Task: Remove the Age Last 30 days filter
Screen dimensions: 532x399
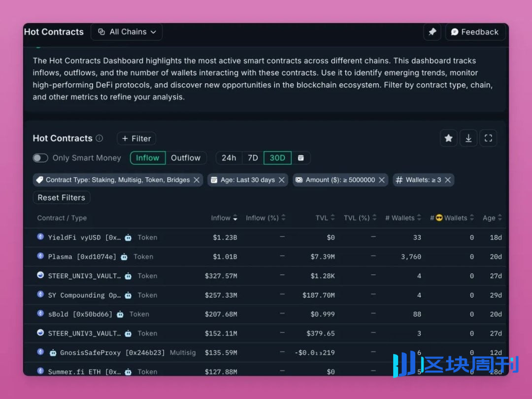Action: click(282, 180)
